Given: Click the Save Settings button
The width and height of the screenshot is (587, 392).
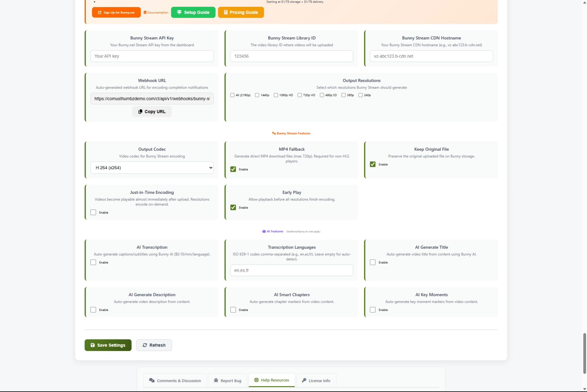Looking at the screenshot, I should 108,345.
